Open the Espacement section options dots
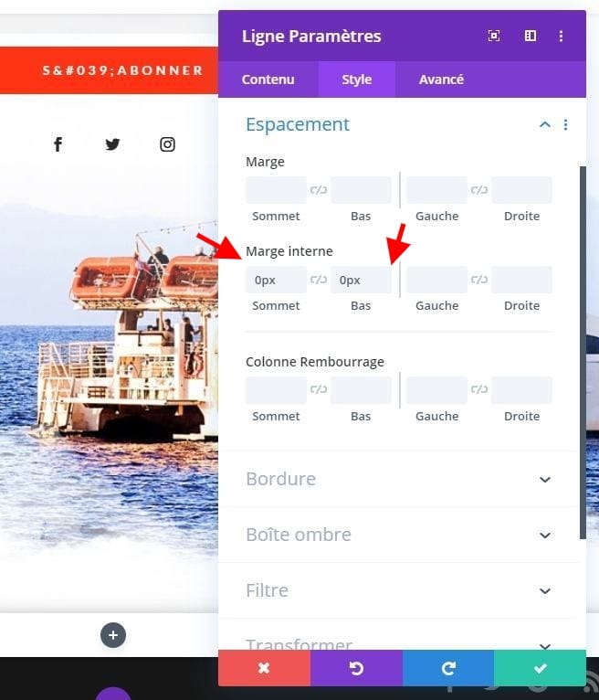 (565, 124)
